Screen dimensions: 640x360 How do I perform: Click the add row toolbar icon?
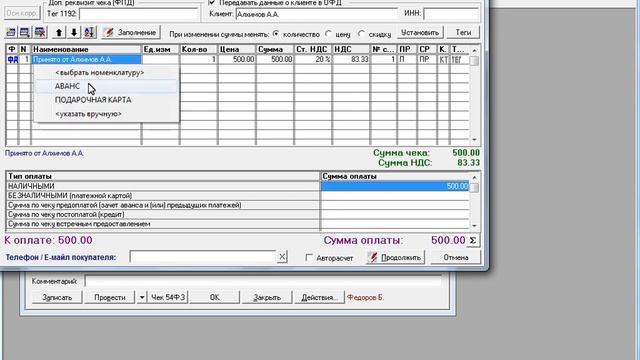11,32
